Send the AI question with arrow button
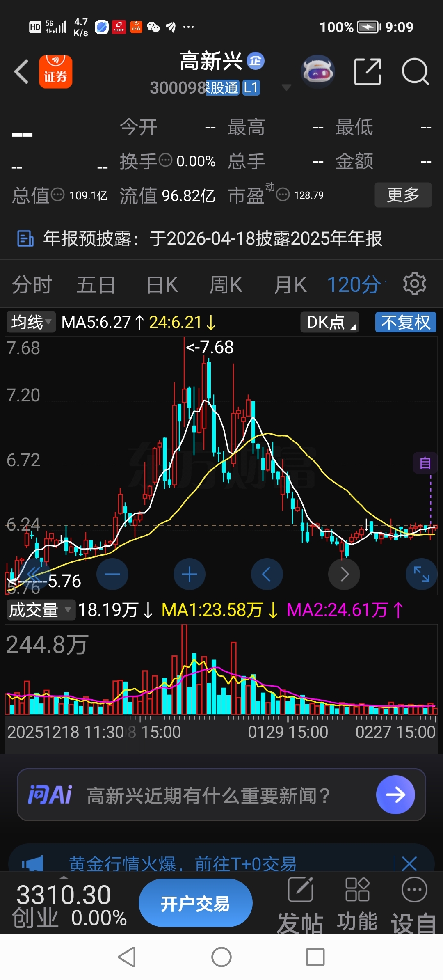This screenshot has height=980, width=443. 395,795
